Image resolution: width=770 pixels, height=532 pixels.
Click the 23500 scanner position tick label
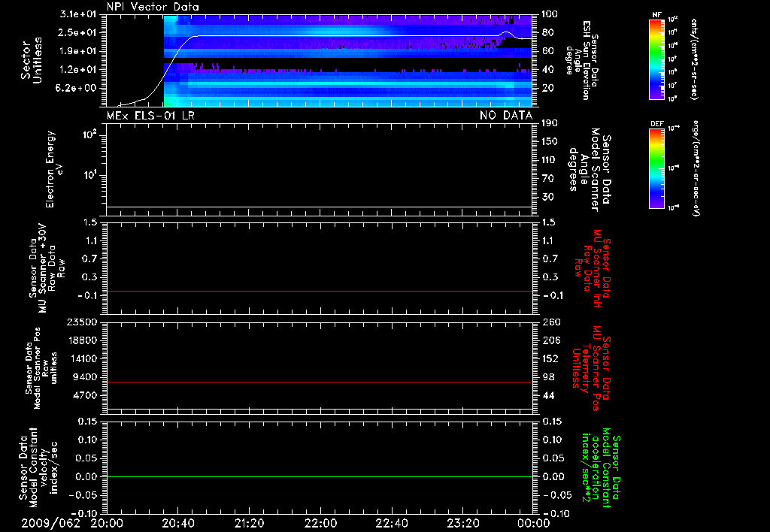pos(82,322)
